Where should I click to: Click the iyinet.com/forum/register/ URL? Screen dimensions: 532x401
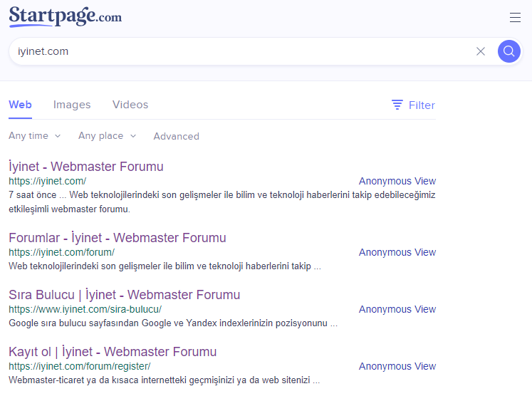pyautogui.click(x=80, y=366)
